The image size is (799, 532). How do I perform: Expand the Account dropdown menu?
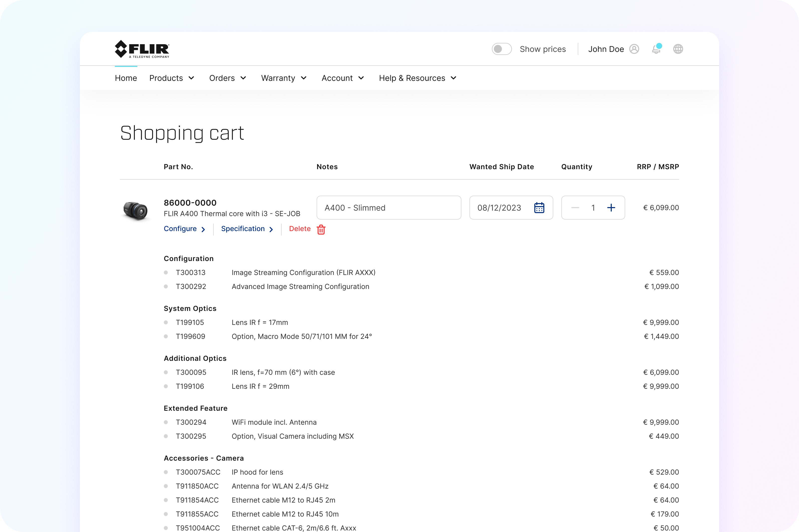tap(343, 78)
